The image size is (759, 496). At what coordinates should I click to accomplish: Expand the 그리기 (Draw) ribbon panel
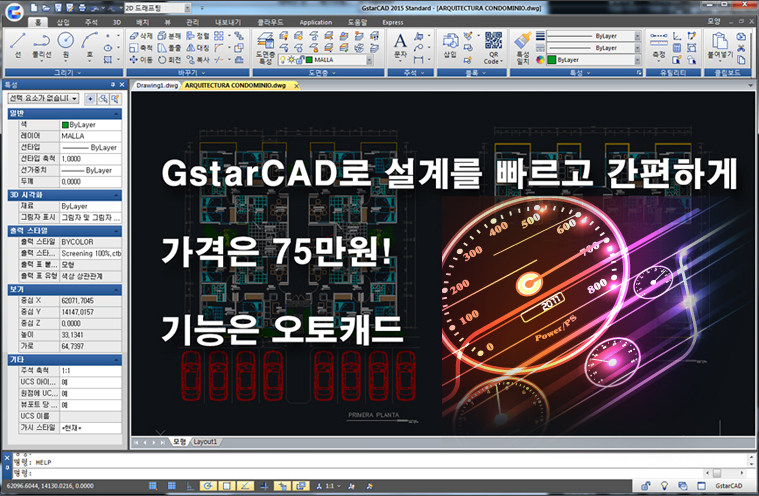pyautogui.click(x=63, y=73)
